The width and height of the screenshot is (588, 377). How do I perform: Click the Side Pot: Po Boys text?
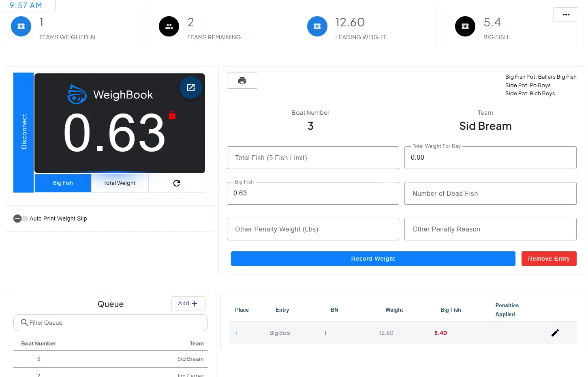[528, 85]
